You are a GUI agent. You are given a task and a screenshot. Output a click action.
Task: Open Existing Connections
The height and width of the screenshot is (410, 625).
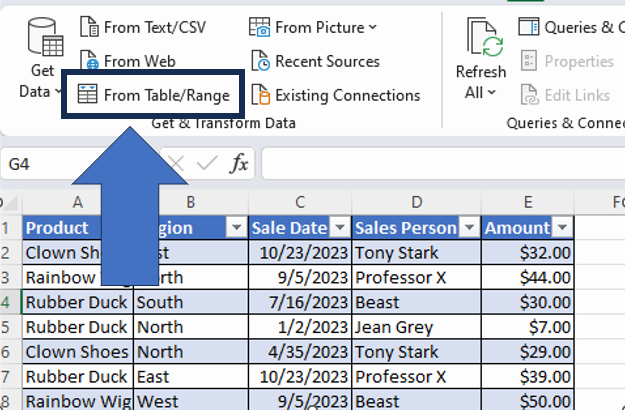click(335, 95)
